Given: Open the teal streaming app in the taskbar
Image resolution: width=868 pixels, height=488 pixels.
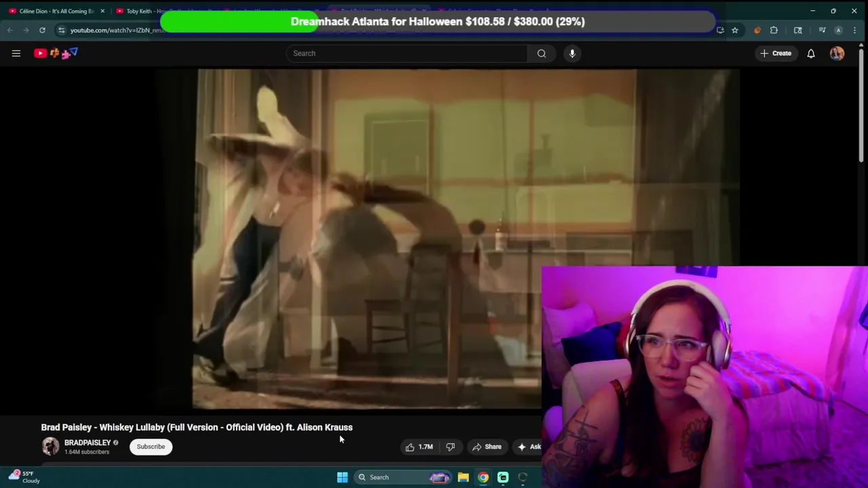Looking at the screenshot, I should point(502,477).
